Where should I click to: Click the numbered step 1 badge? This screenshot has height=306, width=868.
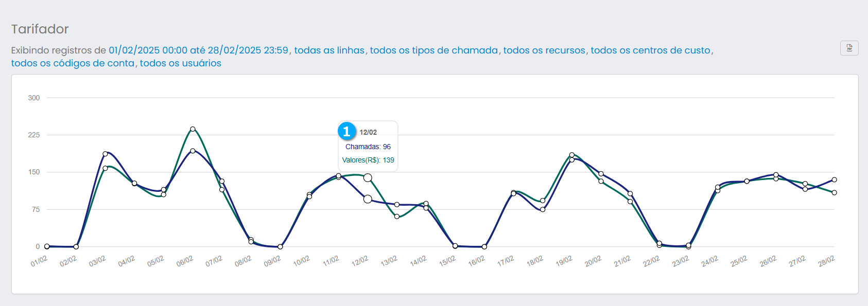346,131
